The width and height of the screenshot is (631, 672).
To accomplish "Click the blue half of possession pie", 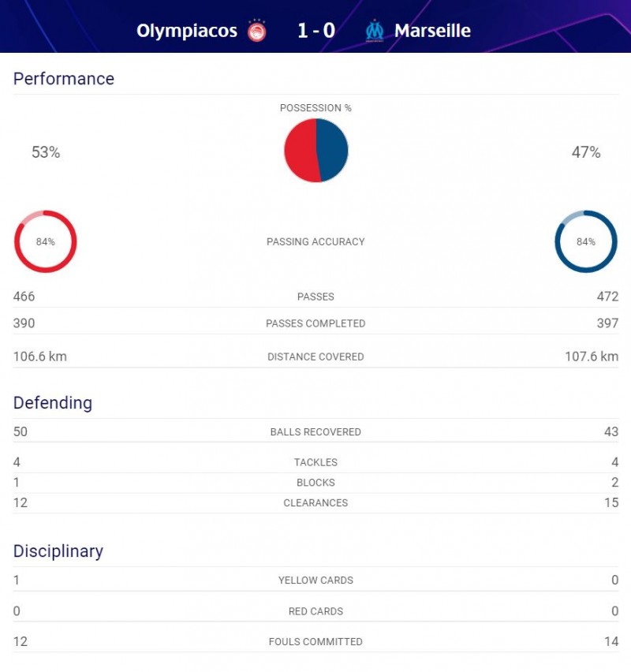I will pos(333,151).
